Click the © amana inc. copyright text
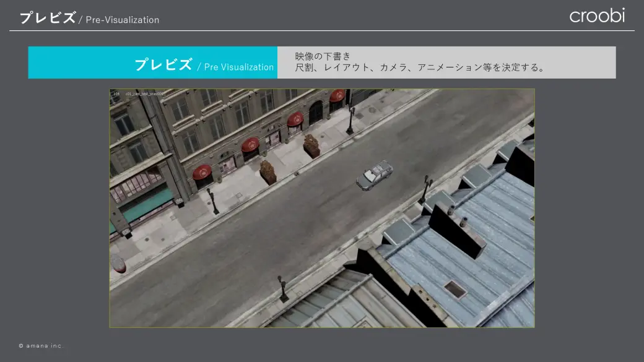The height and width of the screenshot is (362, 644). (41, 346)
